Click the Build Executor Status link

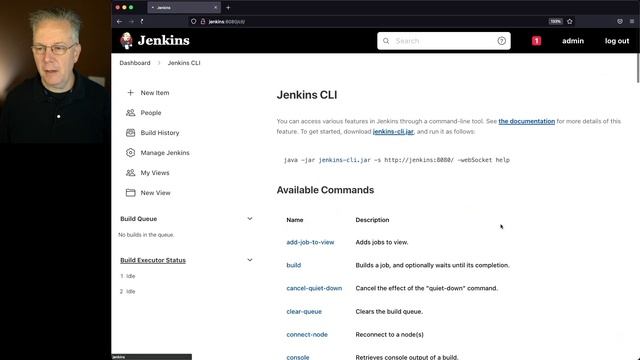(x=153, y=260)
